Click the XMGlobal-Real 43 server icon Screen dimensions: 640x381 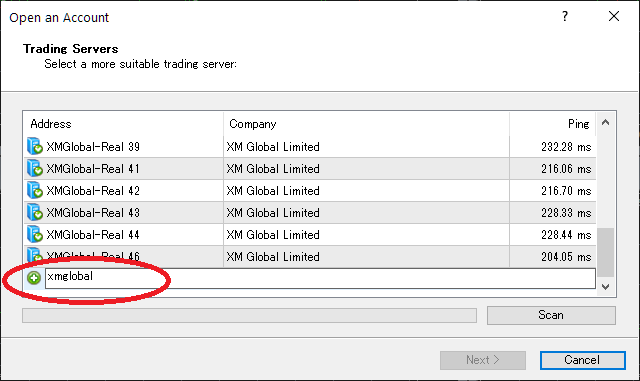(x=35, y=212)
